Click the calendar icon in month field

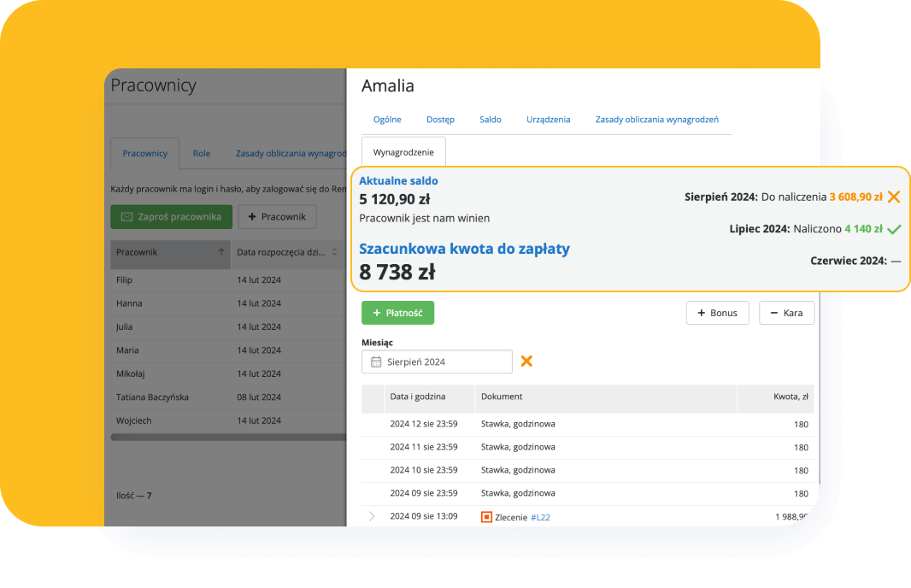376,362
